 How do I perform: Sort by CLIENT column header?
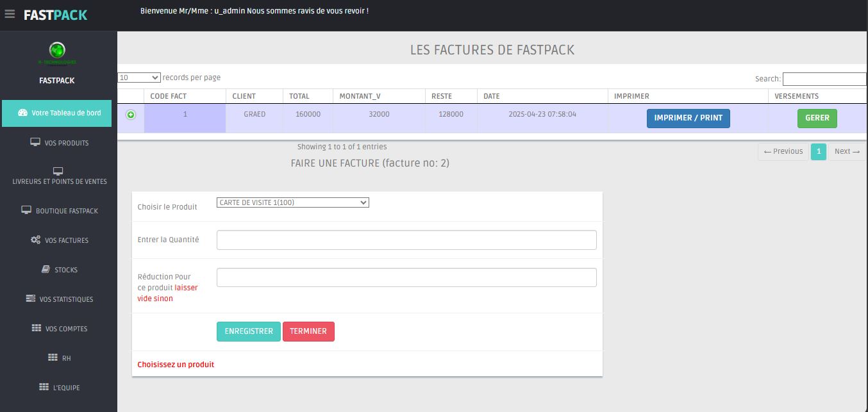click(x=254, y=96)
